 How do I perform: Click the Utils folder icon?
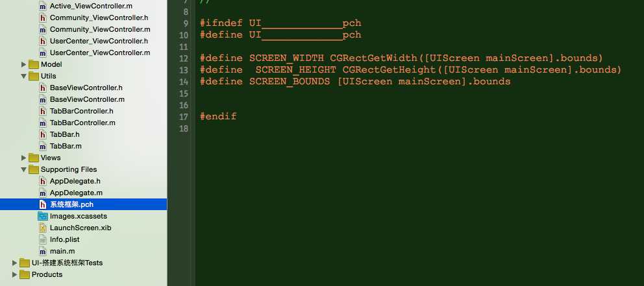[34, 77]
